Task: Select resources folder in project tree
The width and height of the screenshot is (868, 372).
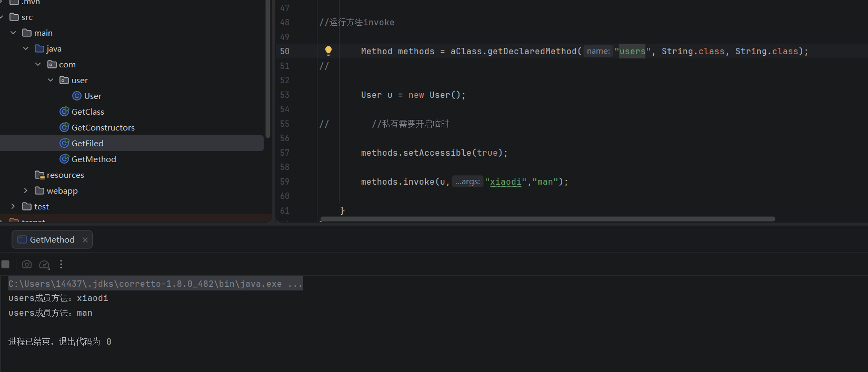Action: 65,175
